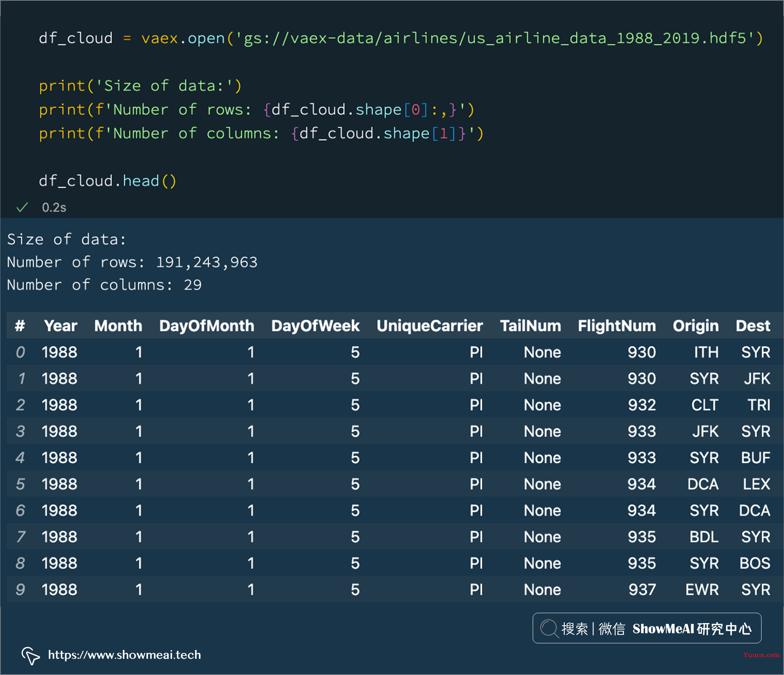Screen dimensions: 784x675
Task: Click Dest cell JFK in row 1
Action: (757, 379)
